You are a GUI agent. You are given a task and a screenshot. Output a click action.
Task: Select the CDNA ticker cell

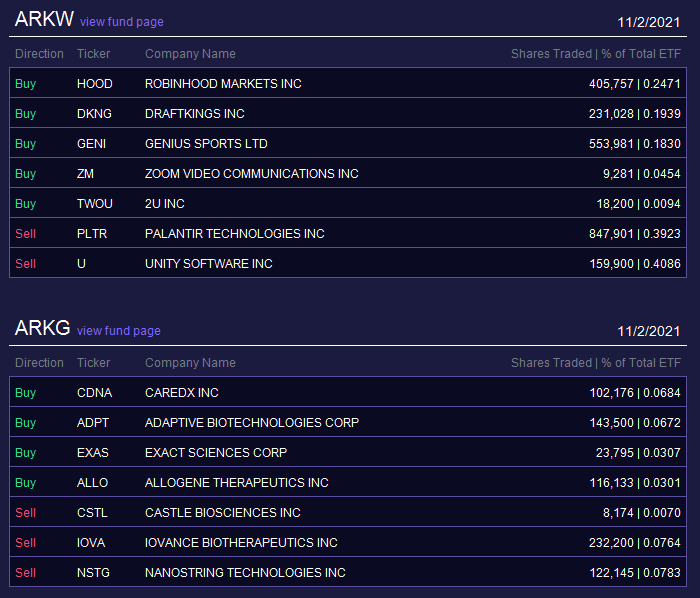tap(95, 393)
